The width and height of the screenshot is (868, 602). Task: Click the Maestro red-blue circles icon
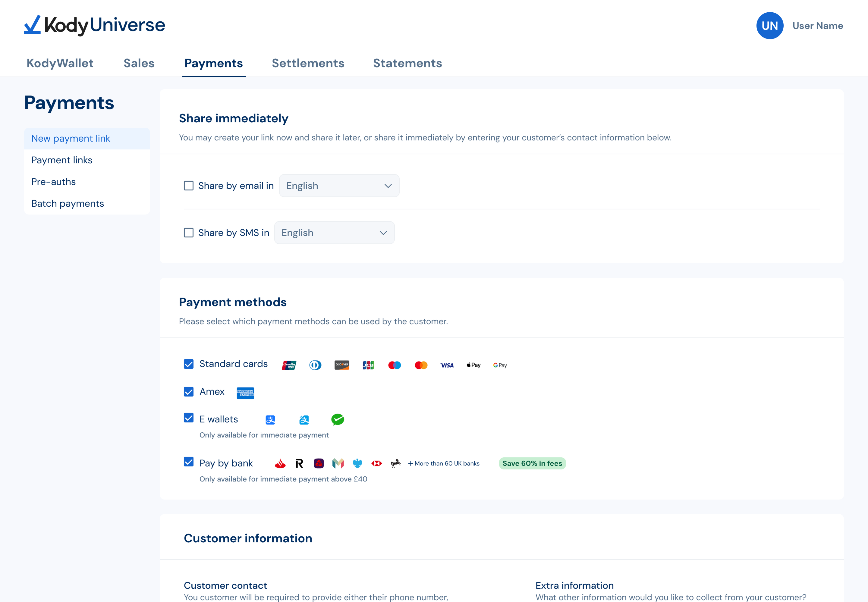tap(395, 365)
